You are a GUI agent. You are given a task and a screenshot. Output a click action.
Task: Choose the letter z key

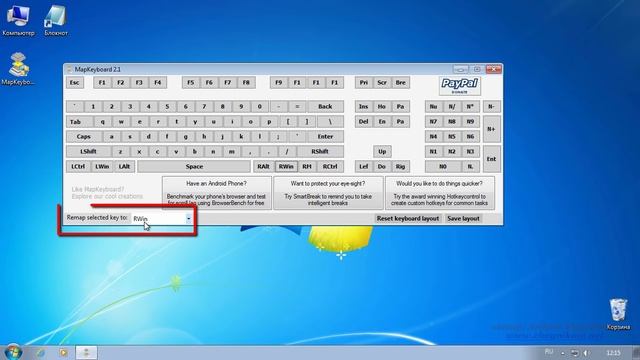pos(120,151)
